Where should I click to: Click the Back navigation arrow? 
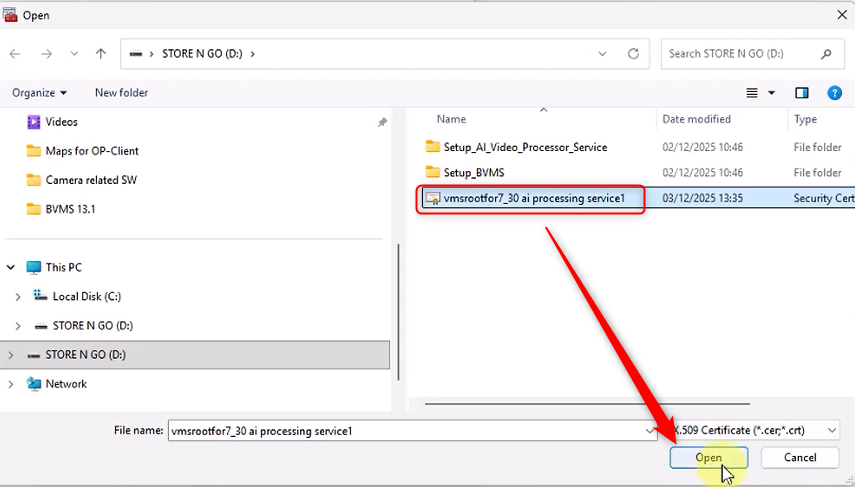(15, 54)
